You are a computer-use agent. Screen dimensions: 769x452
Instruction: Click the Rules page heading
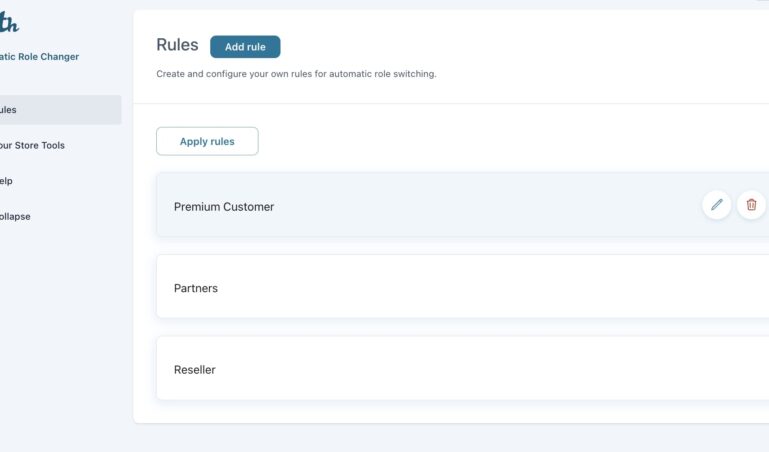(177, 45)
